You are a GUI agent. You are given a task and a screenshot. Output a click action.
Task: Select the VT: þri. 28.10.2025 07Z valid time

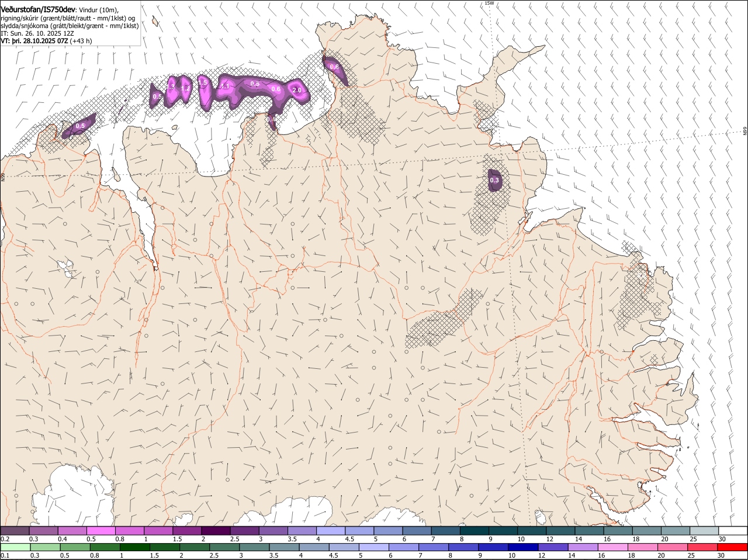point(34,41)
